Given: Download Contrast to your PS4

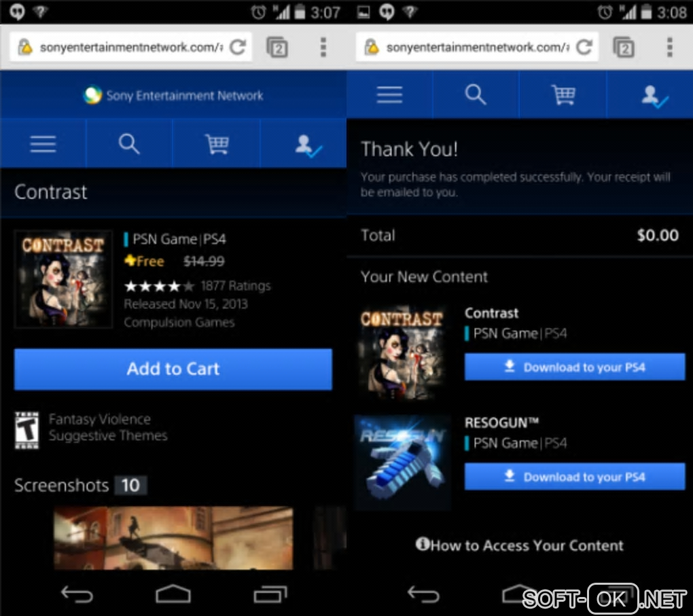Looking at the screenshot, I should point(575,367).
